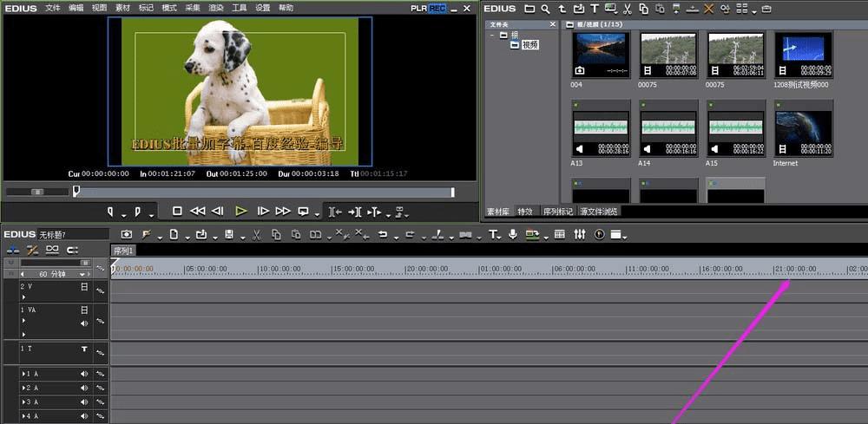Click the search icon in the bin toolbar
This screenshot has height=424, width=868.
pyautogui.click(x=545, y=9)
